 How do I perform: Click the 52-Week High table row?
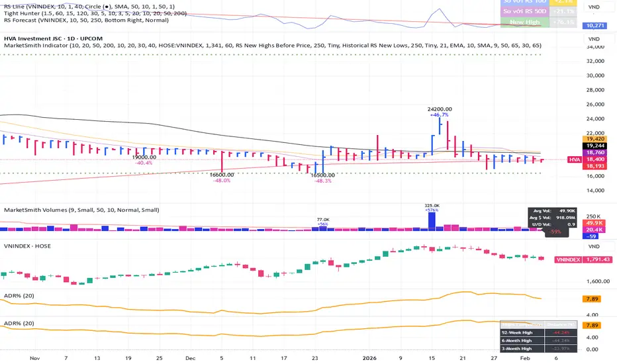point(539,332)
